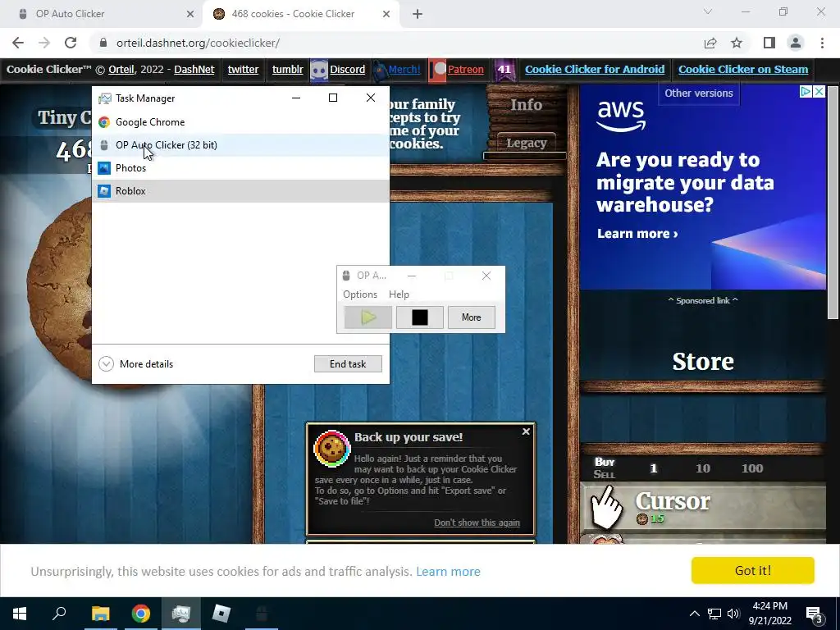Share this page icon in address bar
The width and height of the screenshot is (840, 630).
coord(710,43)
